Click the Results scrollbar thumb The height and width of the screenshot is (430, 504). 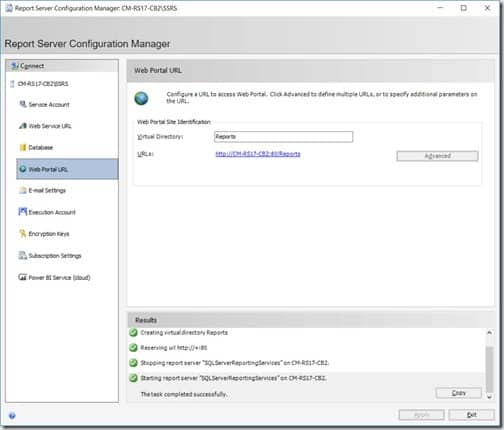click(489, 369)
